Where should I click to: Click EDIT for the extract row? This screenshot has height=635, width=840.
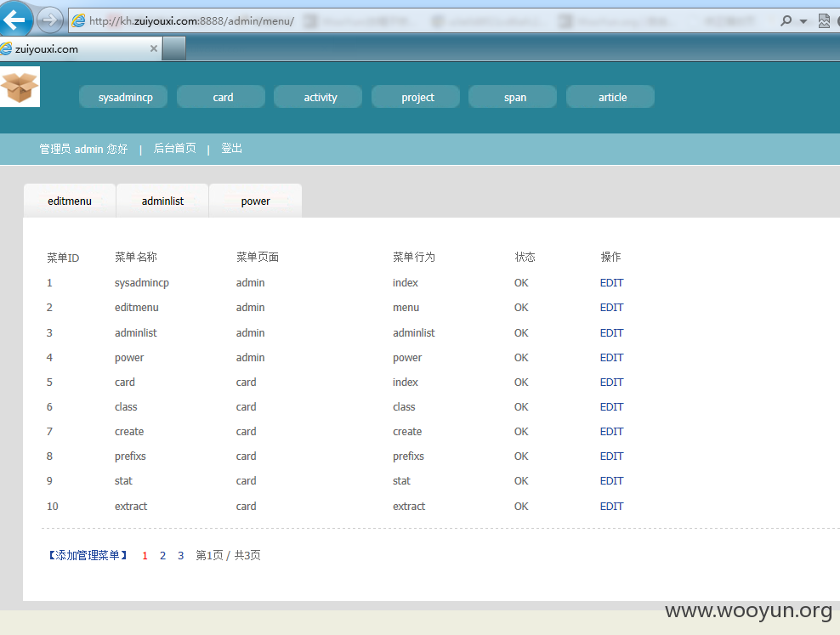coord(611,506)
